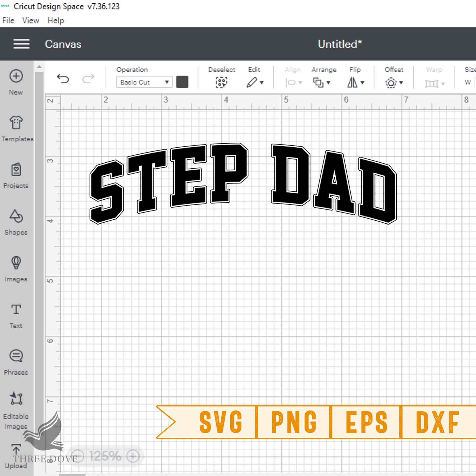The height and width of the screenshot is (476, 476).
Task: Click the Size label
Action: [x=470, y=70]
